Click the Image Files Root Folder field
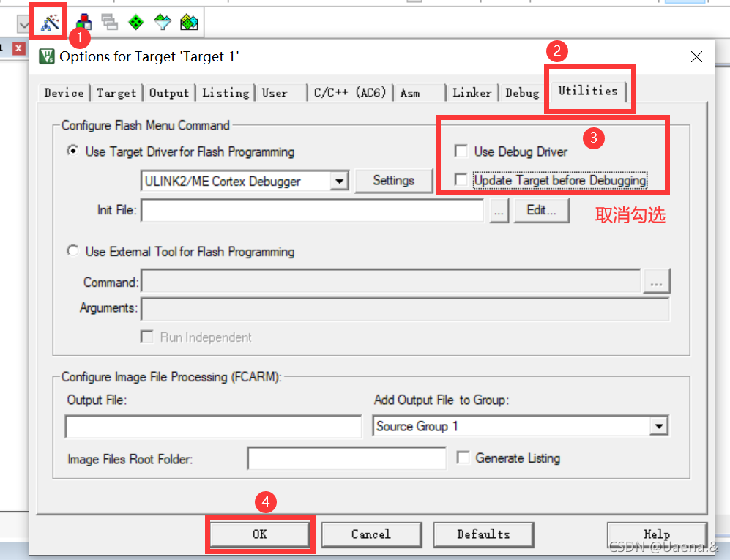Image resolution: width=730 pixels, height=560 pixels. tap(347, 458)
